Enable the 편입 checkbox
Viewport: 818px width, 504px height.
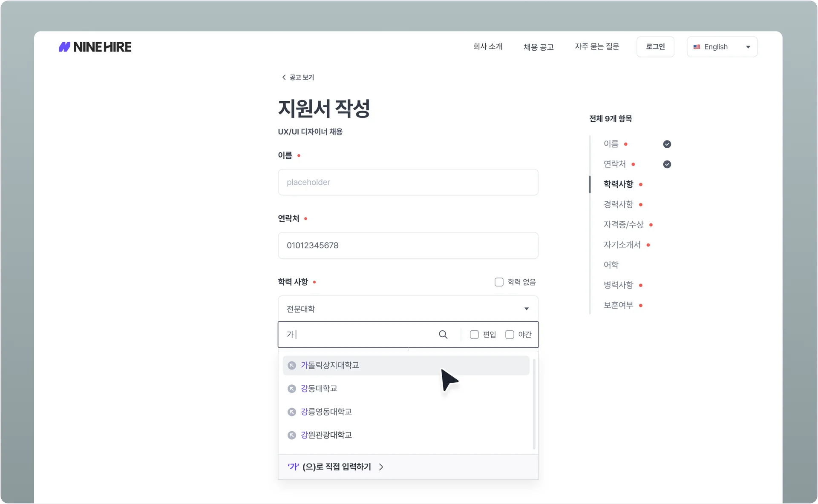tap(474, 335)
